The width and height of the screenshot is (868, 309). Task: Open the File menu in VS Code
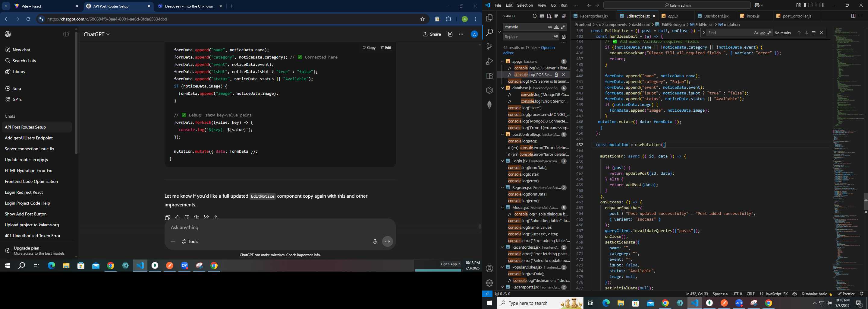click(x=498, y=5)
